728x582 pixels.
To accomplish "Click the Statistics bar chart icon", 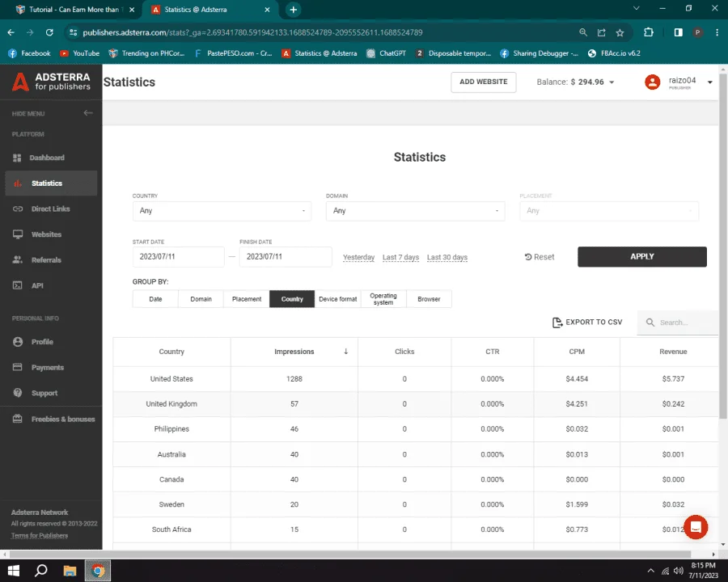I will [x=18, y=183].
